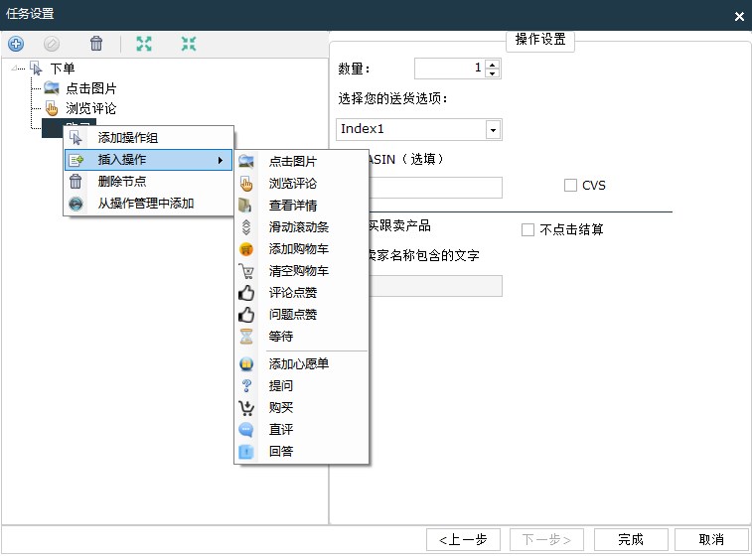Select 浏览评论 in the insert submenu
Viewport: 752px width, 560px height.
click(301, 183)
